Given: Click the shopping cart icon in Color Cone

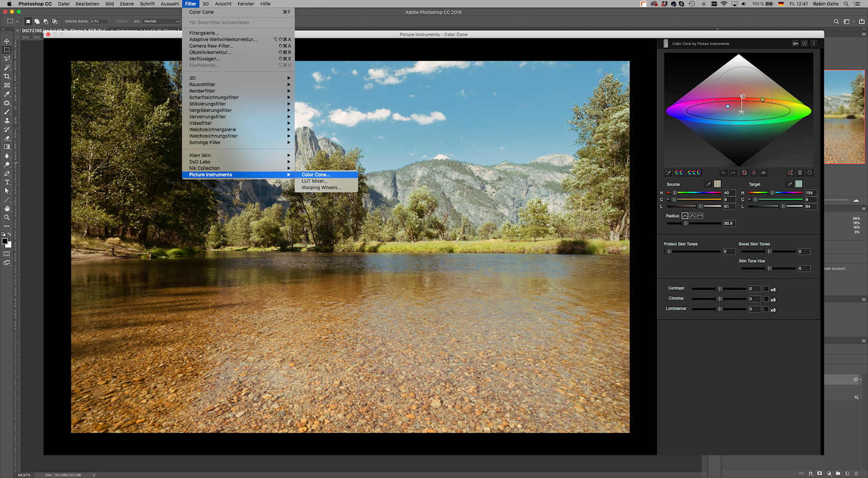Looking at the screenshot, I should (x=805, y=43).
